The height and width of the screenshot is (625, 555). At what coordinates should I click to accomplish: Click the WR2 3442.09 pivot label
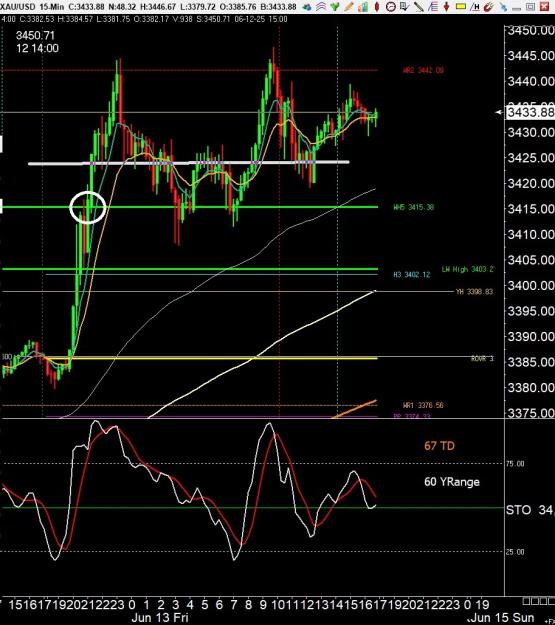click(423, 71)
